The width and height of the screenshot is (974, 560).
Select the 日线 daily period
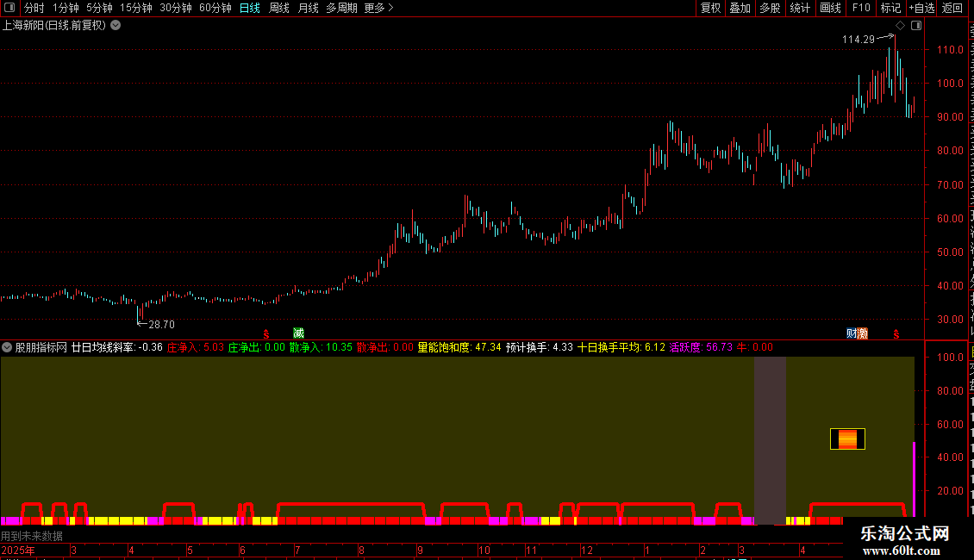250,8
